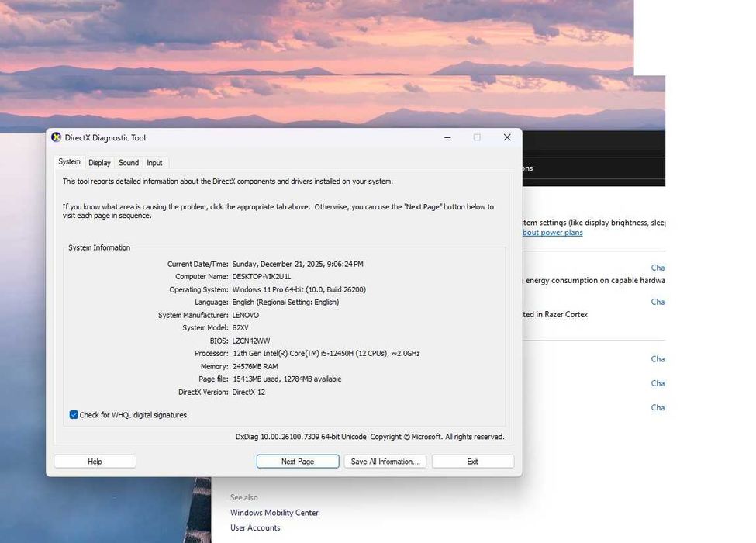This screenshot has height=543, width=756.
Task: Click Save All Information button
Action: click(385, 462)
